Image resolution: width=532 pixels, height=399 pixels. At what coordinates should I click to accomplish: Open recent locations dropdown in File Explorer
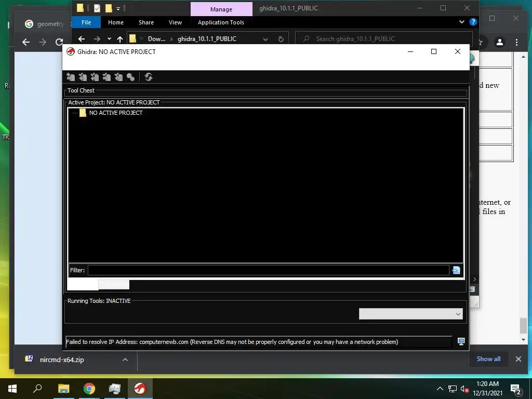click(x=109, y=38)
